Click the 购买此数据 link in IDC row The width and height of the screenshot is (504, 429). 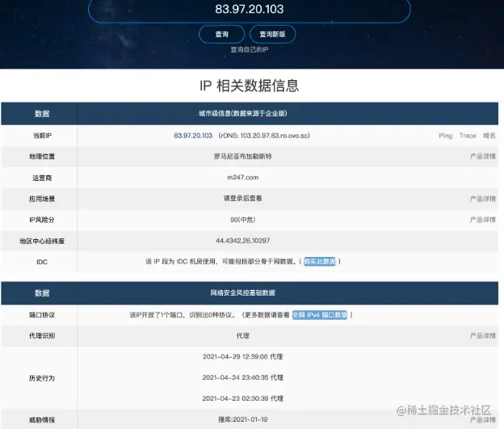coord(320,262)
